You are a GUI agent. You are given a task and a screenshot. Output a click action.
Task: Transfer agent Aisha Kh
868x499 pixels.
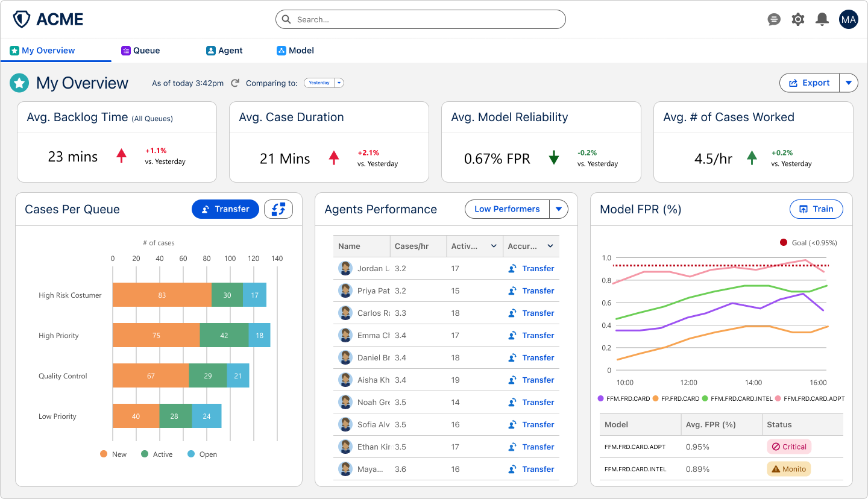(531, 380)
